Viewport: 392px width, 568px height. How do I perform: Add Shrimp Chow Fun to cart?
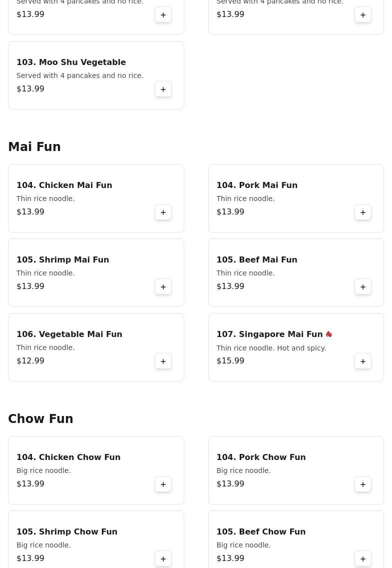[163, 558]
